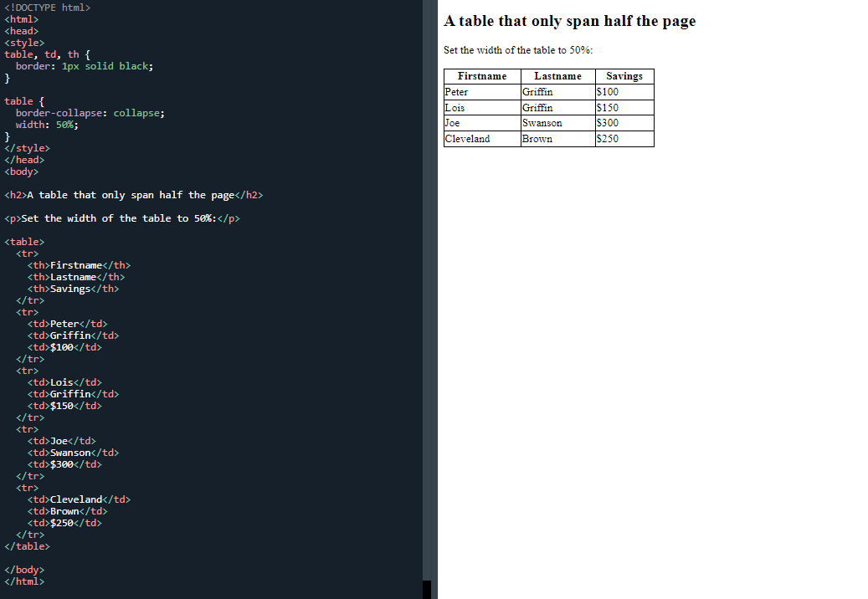Click the $250 savings cell
This screenshot has height=599, width=868.
tap(607, 139)
